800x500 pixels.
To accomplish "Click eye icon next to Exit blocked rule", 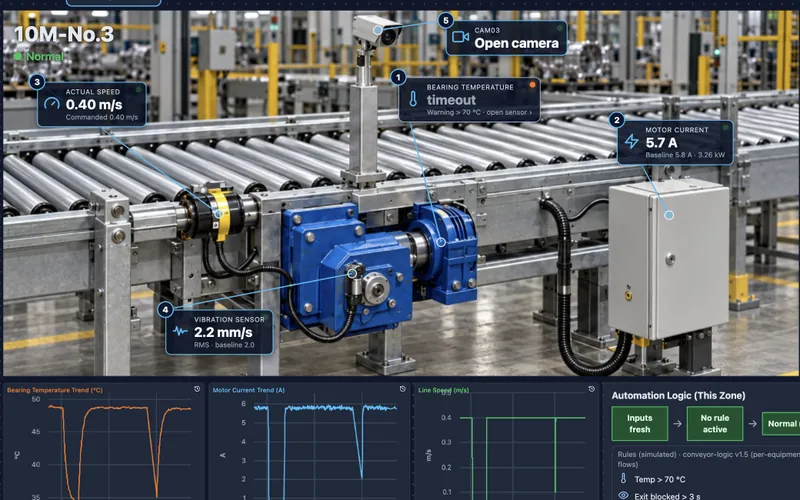I will click(x=623, y=495).
